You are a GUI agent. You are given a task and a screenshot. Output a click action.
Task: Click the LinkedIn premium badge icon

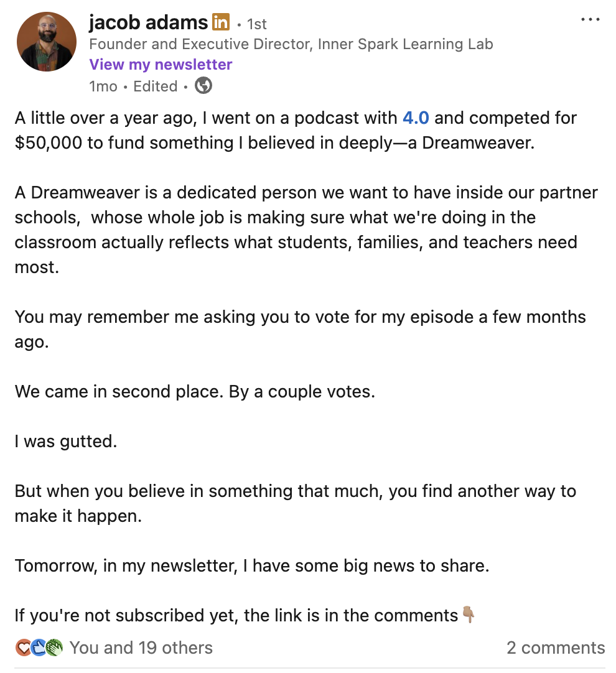(x=221, y=22)
